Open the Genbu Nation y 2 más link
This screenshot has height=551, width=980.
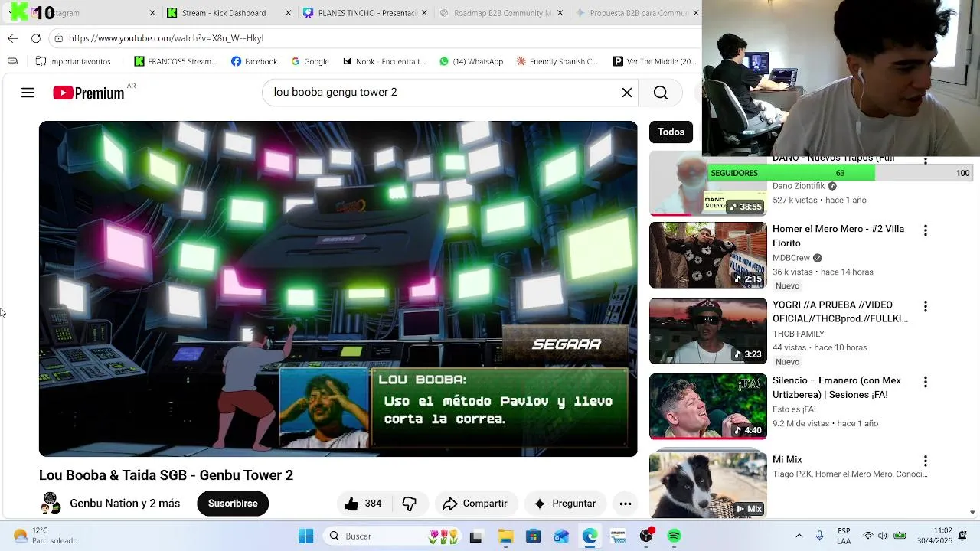coord(125,503)
